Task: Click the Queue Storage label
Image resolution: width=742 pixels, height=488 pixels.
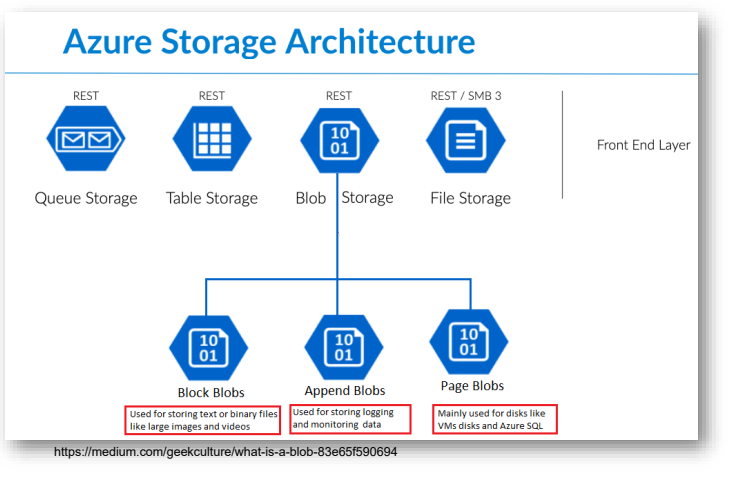Action: tap(86, 198)
